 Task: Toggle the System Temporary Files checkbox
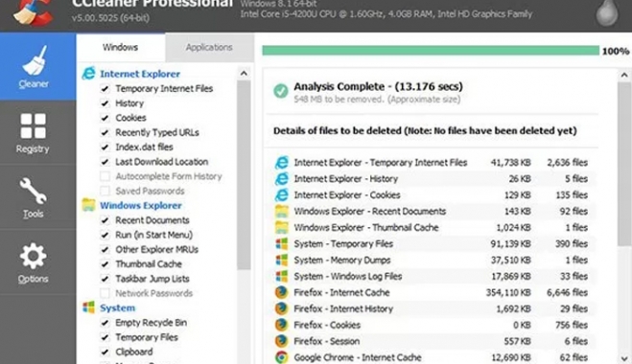pos(105,337)
